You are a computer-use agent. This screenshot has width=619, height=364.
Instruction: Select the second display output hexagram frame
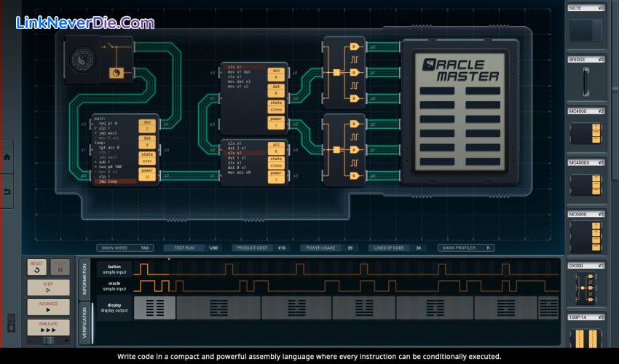pos(218,308)
